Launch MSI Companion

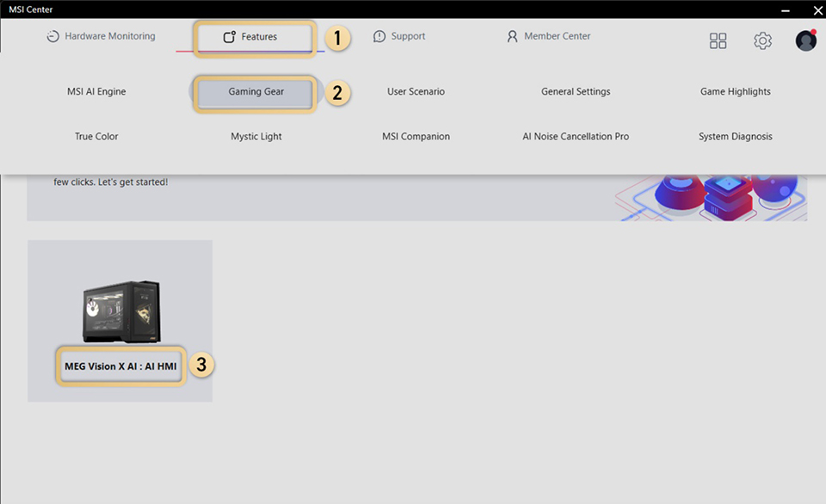(416, 136)
